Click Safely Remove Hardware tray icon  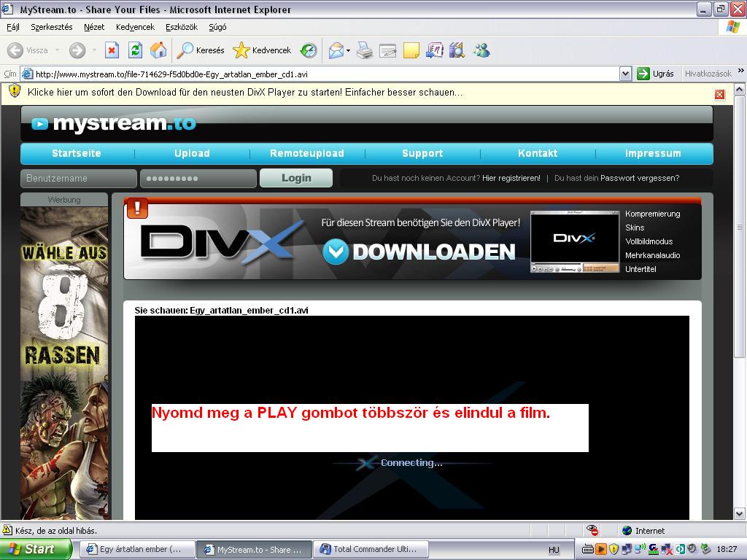(705, 549)
